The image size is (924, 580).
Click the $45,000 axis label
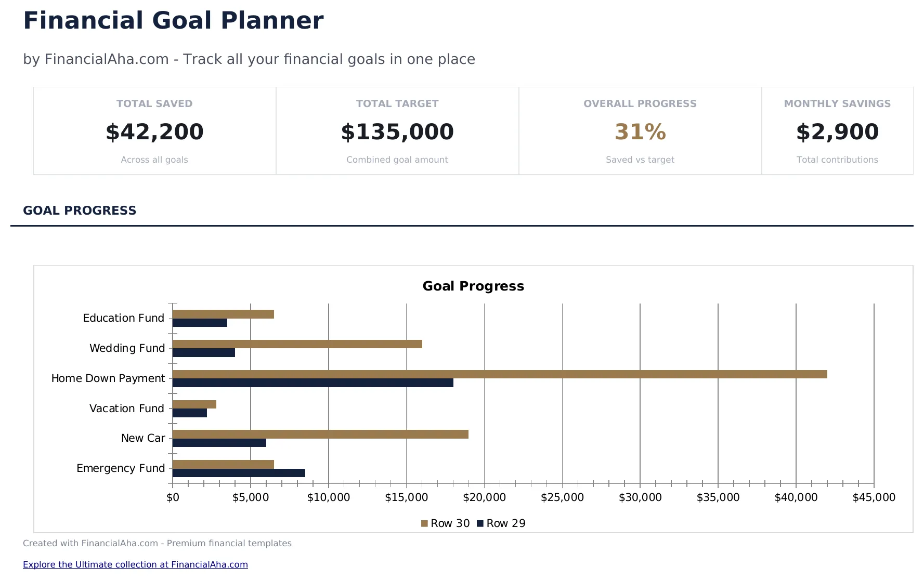pos(874,497)
